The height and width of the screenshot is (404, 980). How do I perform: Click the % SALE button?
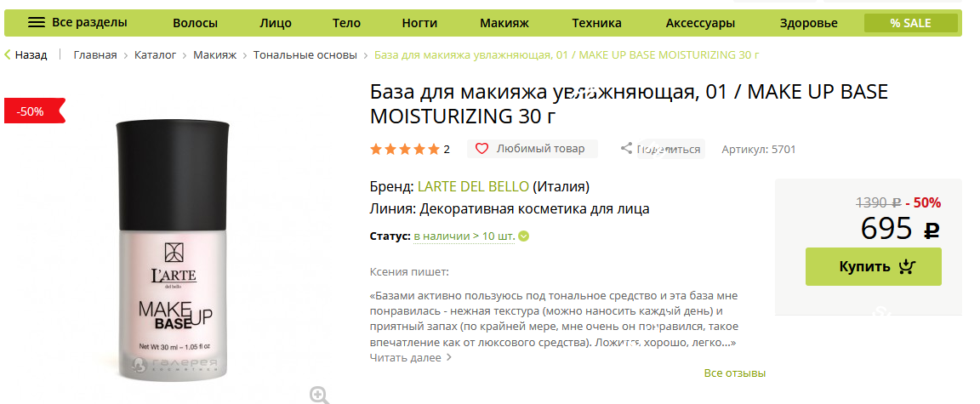[910, 23]
